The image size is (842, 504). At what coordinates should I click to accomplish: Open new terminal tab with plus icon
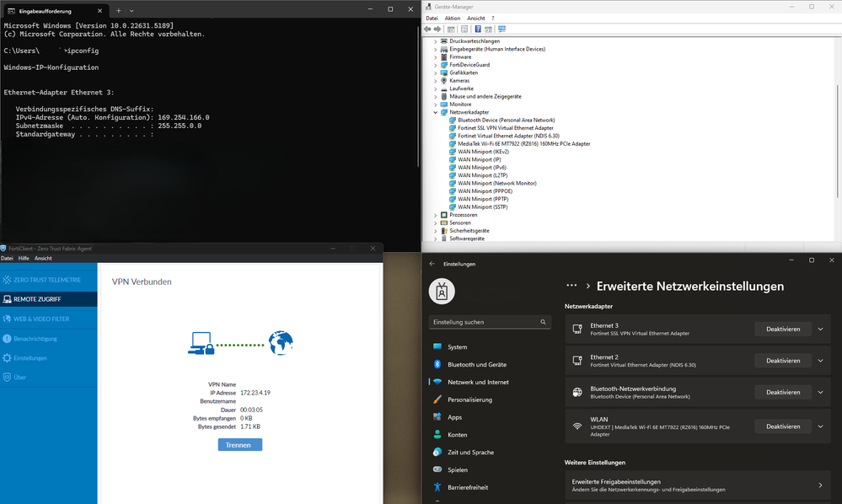pos(118,10)
